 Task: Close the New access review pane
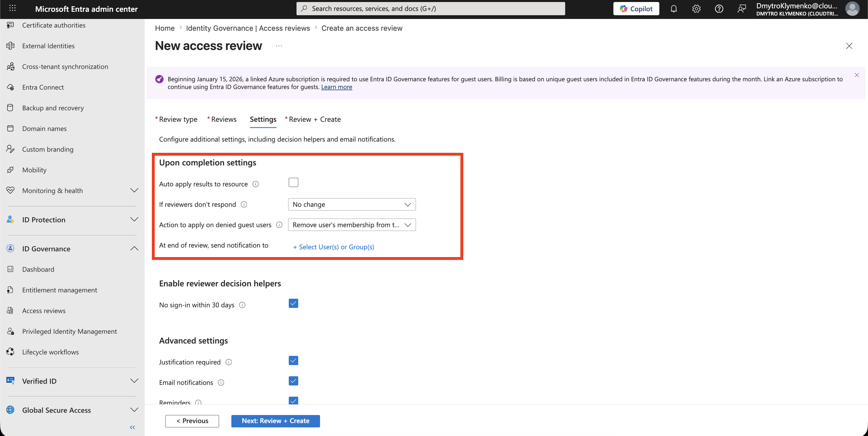[849, 46]
